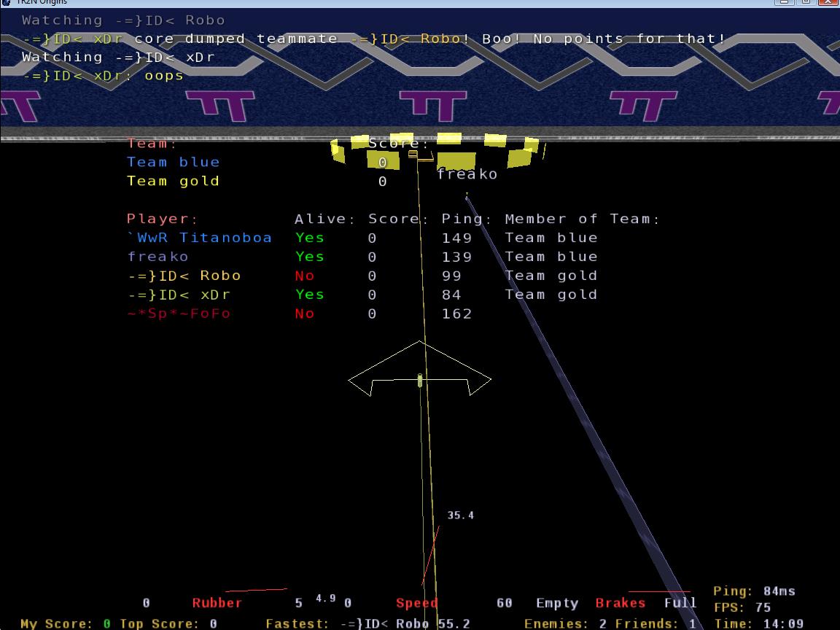Select player ~*Sp*~FoFo in scoreboard

(x=179, y=314)
